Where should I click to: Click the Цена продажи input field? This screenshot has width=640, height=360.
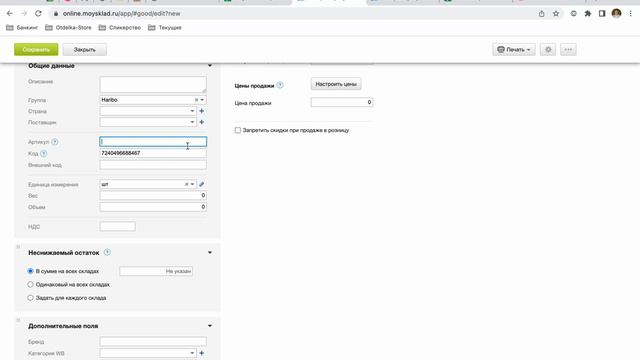point(342,102)
